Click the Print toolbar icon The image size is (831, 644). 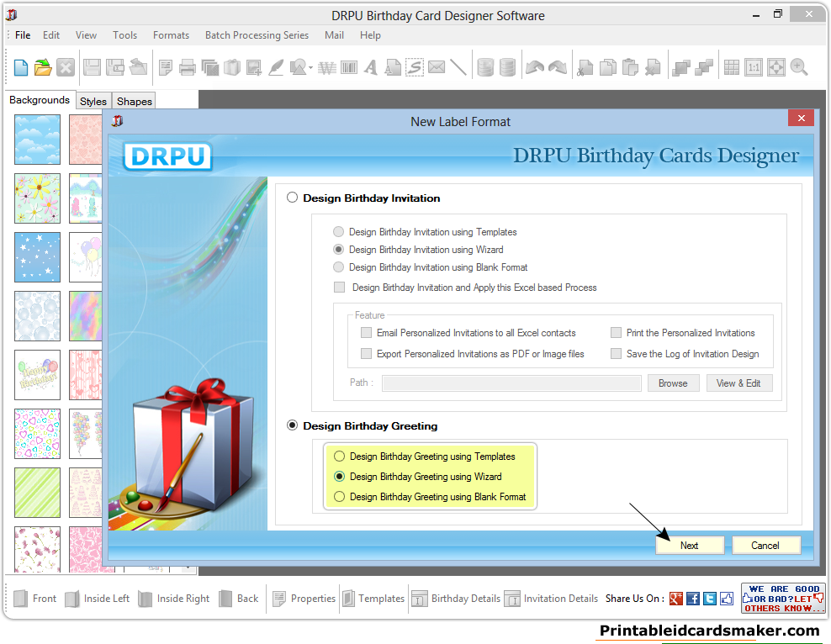pyautogui.click(x=187, y=68)
